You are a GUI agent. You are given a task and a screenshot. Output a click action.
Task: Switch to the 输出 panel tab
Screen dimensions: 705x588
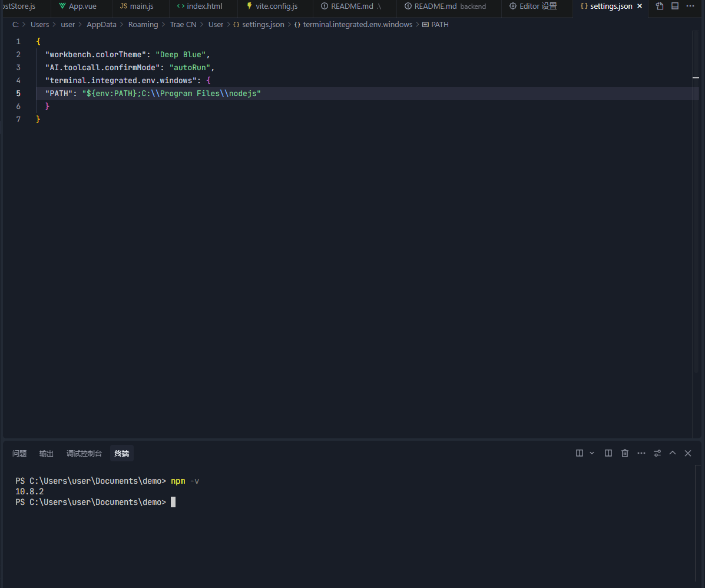[46, 453]
